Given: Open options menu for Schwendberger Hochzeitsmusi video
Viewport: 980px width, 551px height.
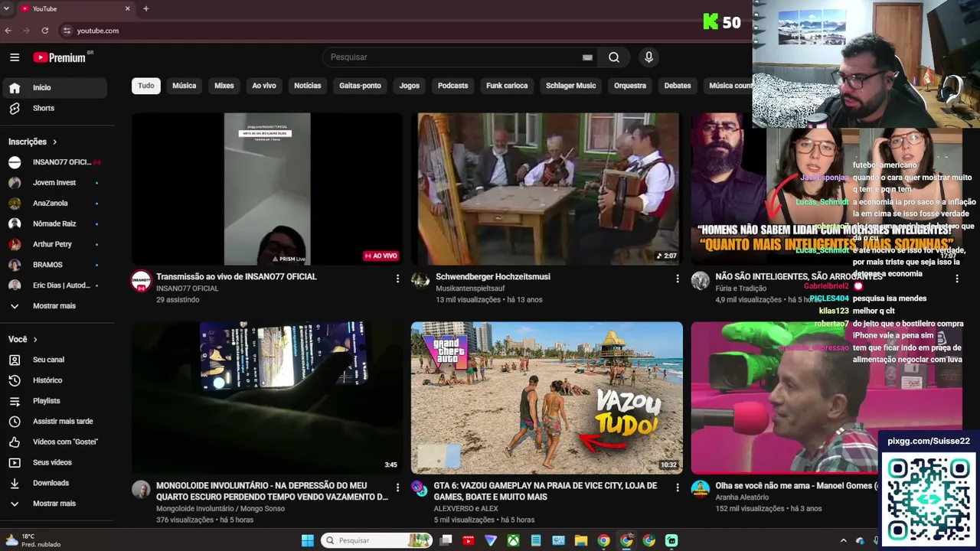Looking at the screenshot, I should coord(677,279).
